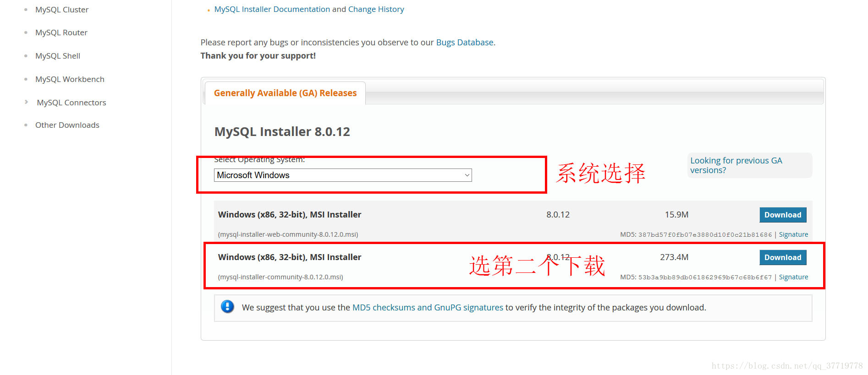Open MySQL Installer Documentation link
Image resolution: width=868 pixels, height=375 pixels.
point(272,9)
